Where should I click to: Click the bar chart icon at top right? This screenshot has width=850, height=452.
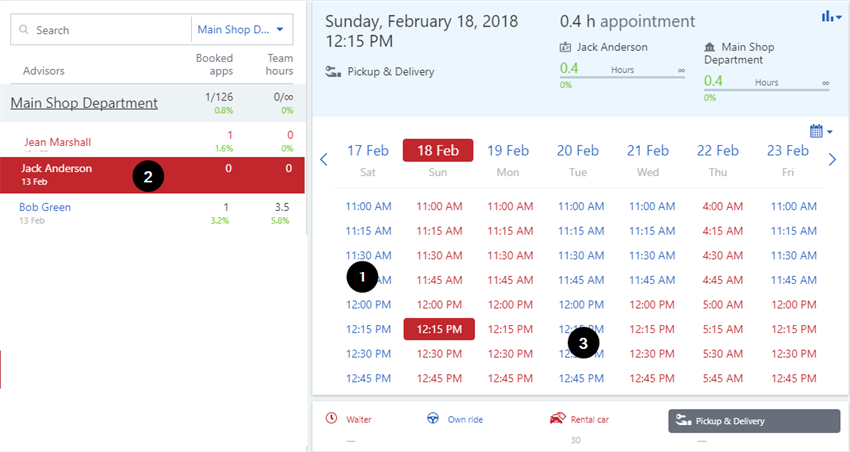pyautogui.click(x=829, y=17)
